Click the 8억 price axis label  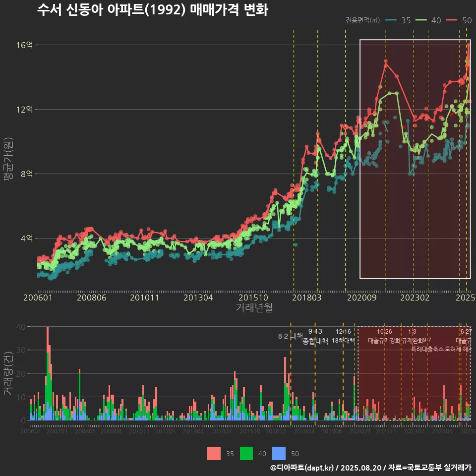pos(27,174)
